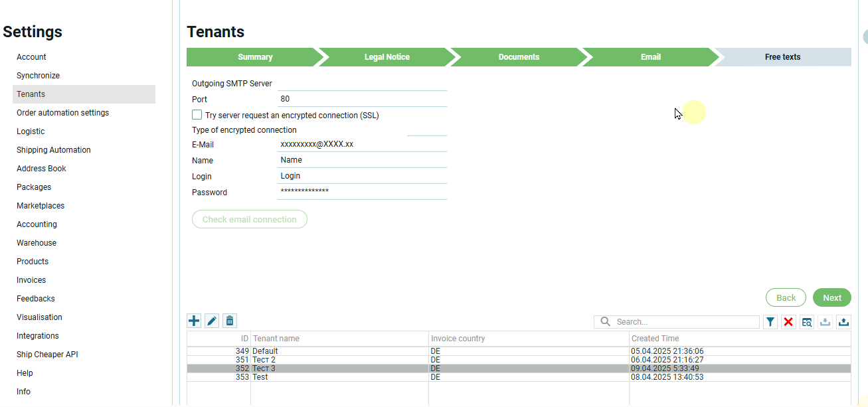Open Marketplaces in the settings sidebar

tap(41, 206)
